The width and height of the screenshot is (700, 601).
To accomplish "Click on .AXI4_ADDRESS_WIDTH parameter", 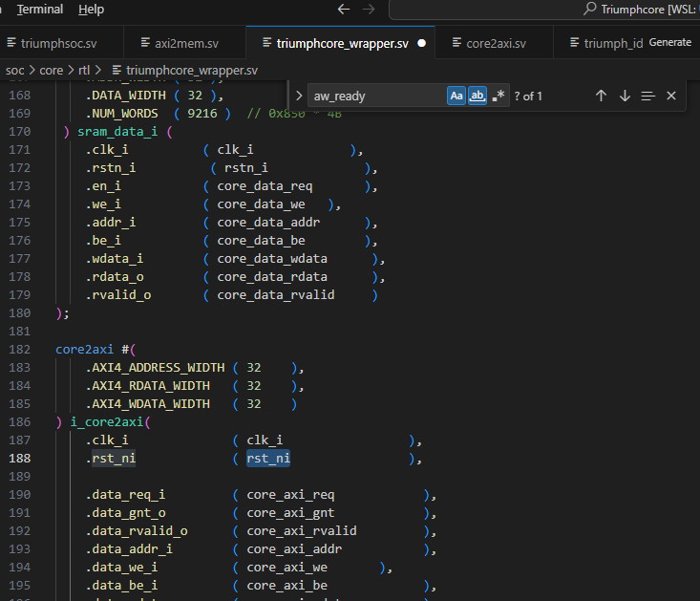I will point(156,368).
